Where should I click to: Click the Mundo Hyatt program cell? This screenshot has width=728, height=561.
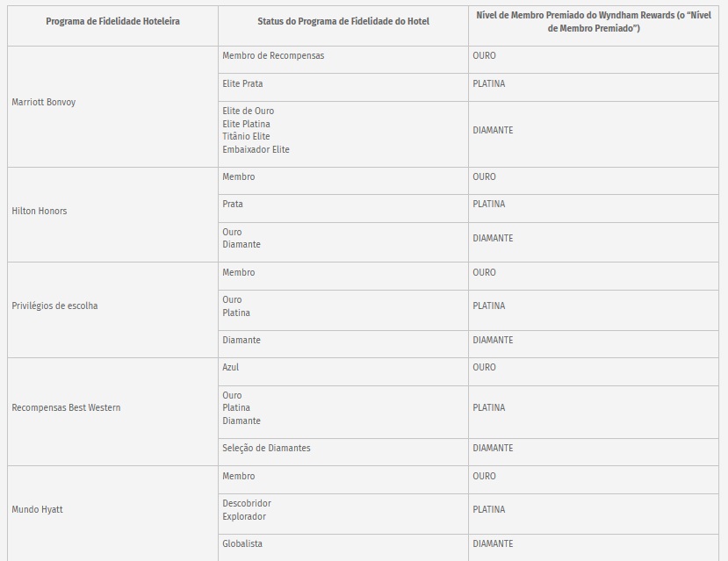37,510
